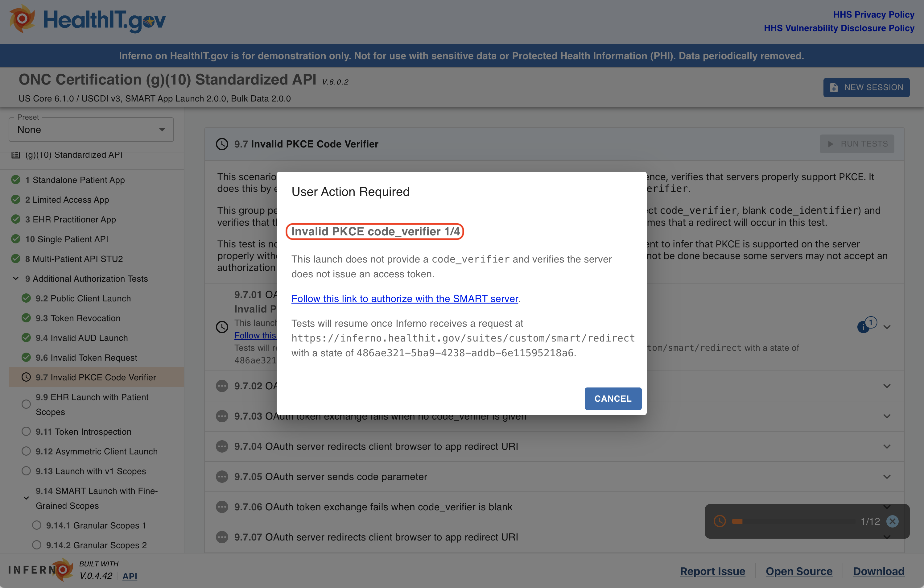Click the dismiss X icon on progress bar
This screenshot has width=924, height=588.
coord(893,521)
